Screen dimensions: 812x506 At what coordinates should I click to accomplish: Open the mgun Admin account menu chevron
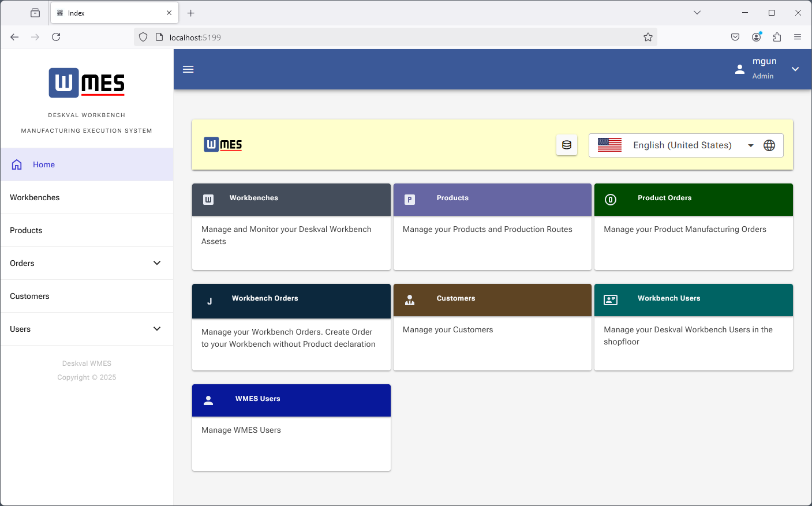(x=795, y=69)
